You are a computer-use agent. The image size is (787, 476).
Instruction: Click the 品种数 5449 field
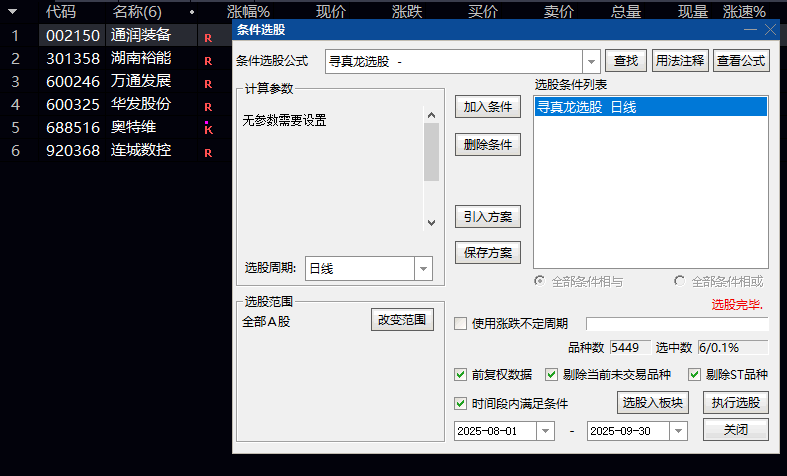click(630, 347)
